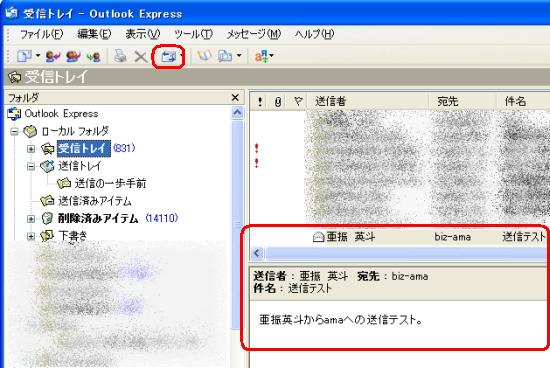The image size is (550, 368).
Task: Expand the 削除済みアイテム node
Action: click(31, 219)
